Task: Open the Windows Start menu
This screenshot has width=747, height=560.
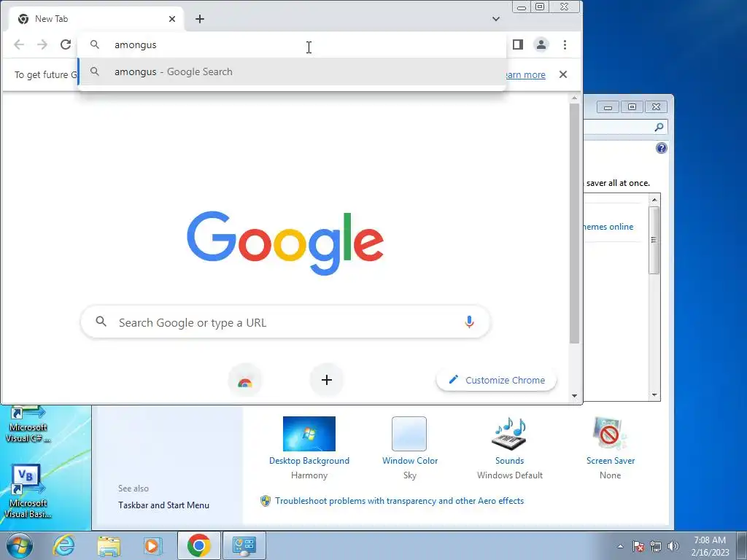Action: tap(20, 545)
